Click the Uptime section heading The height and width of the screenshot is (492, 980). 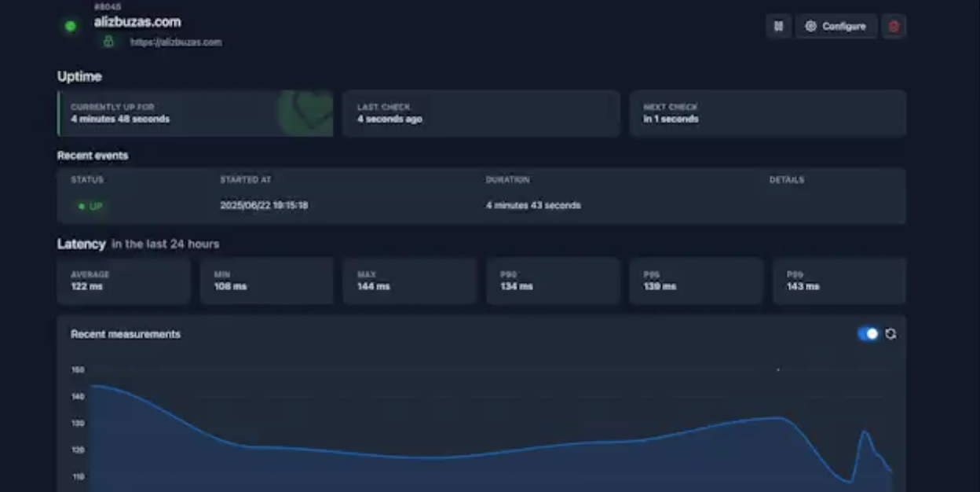79,76
